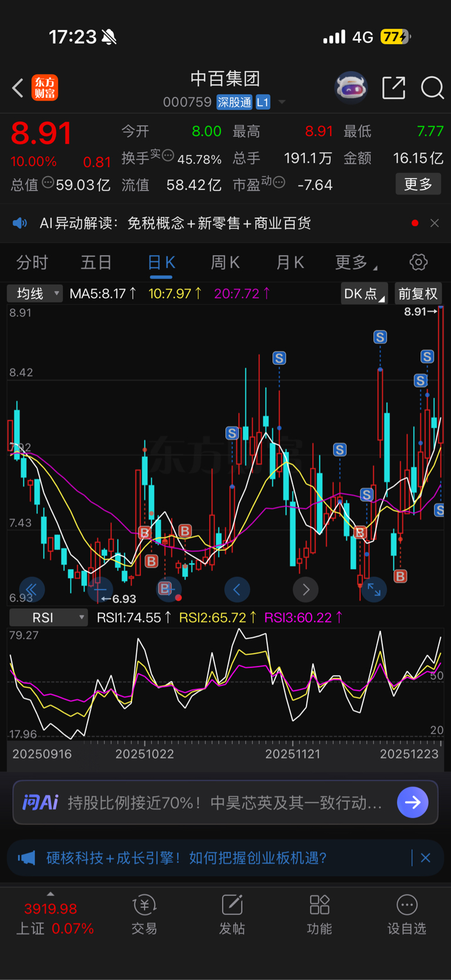Tap the info icon beside 换手实
This screenshot has height=980, width=451.
(168, 156)
